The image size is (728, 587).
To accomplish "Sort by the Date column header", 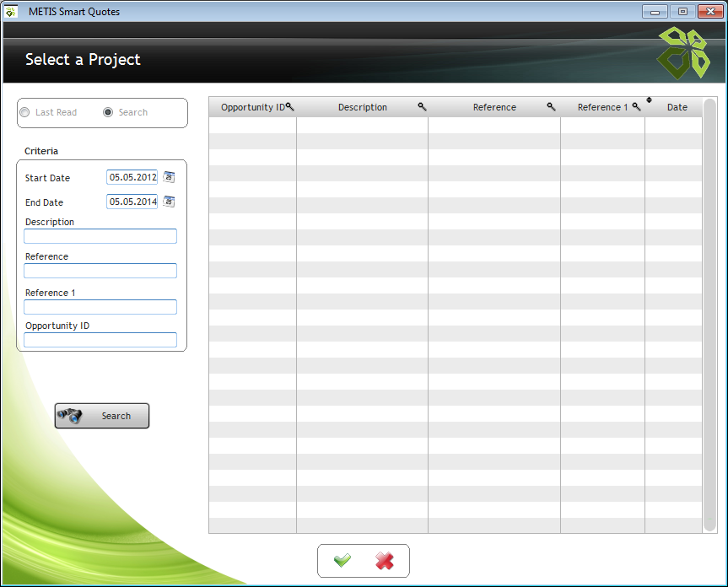I will (677, 107).
